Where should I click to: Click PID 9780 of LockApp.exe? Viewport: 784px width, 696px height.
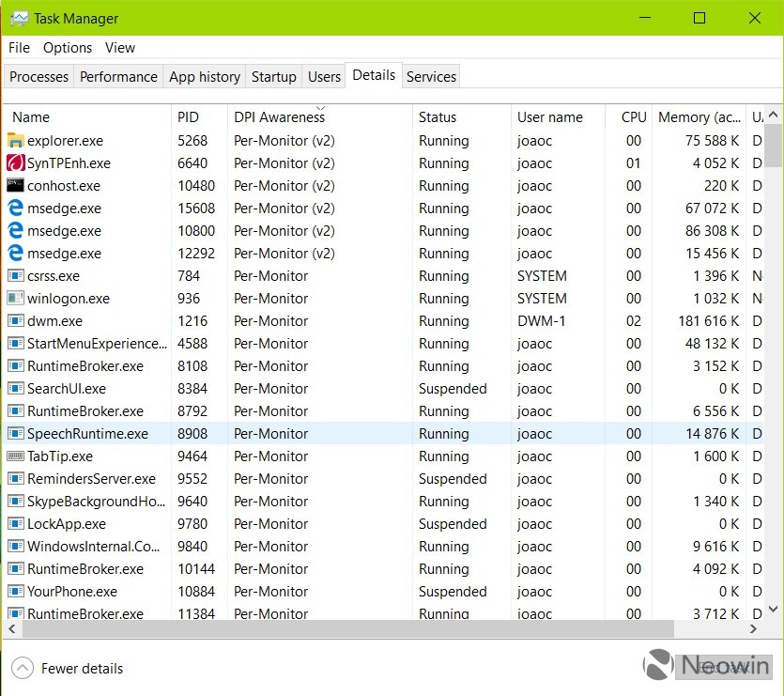(192, 523)
